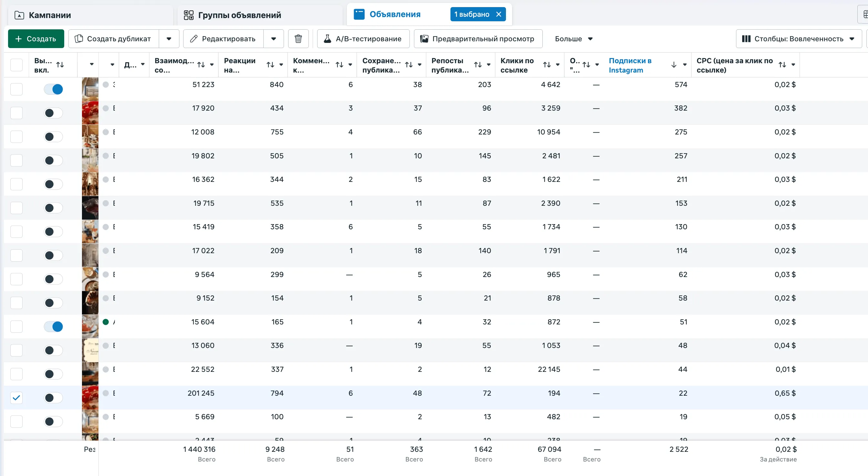Open thumbnail of the 201 245 row ad
The height and width of the screenshot is (476, 868).
point(90,398)
